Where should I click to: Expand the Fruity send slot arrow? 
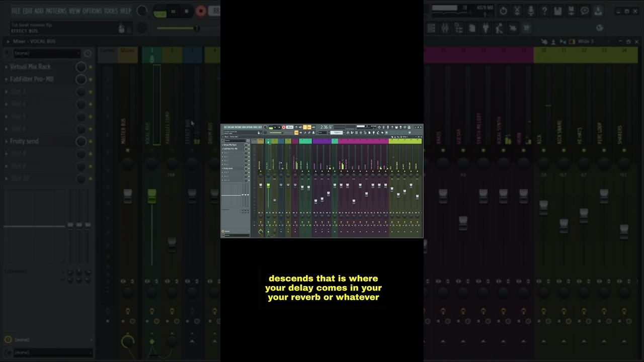tap(222, 168)
